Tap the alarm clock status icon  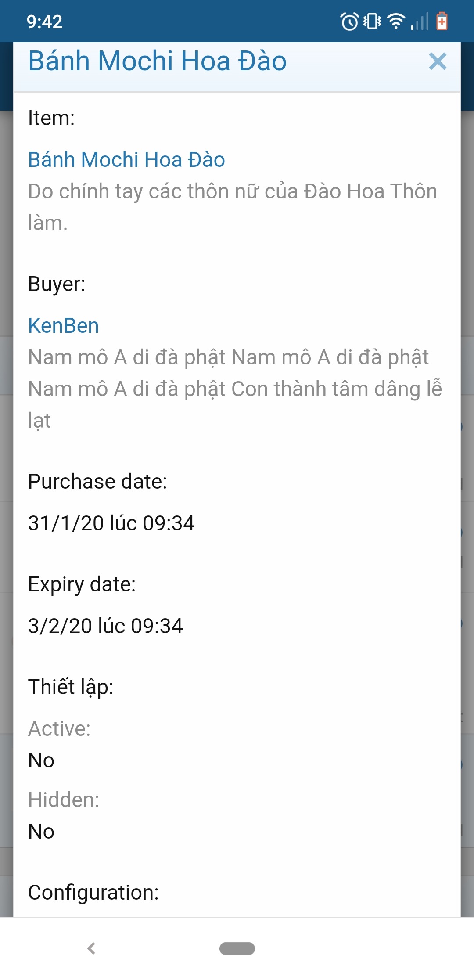tap(349, 22)
